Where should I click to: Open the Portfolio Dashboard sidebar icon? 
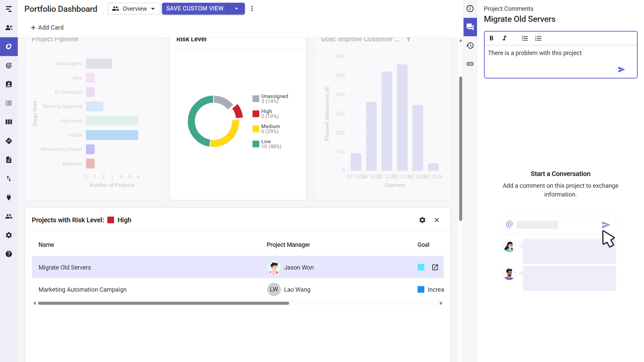point(9,47)
